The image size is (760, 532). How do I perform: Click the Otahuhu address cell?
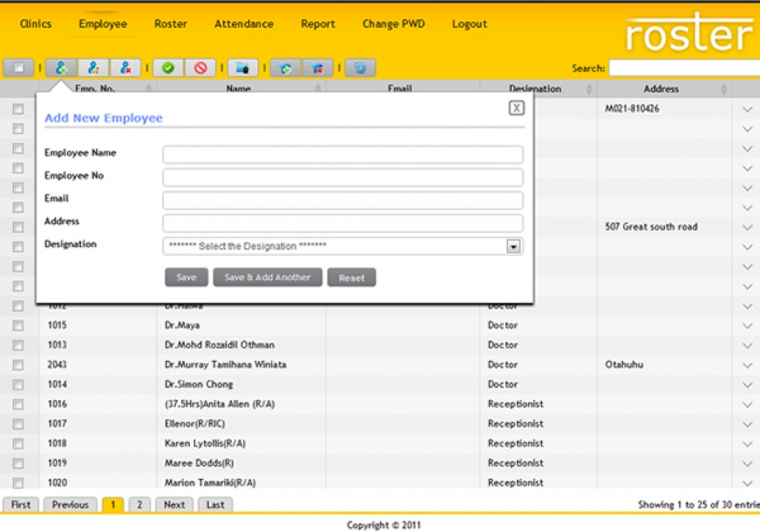[624, 364]
